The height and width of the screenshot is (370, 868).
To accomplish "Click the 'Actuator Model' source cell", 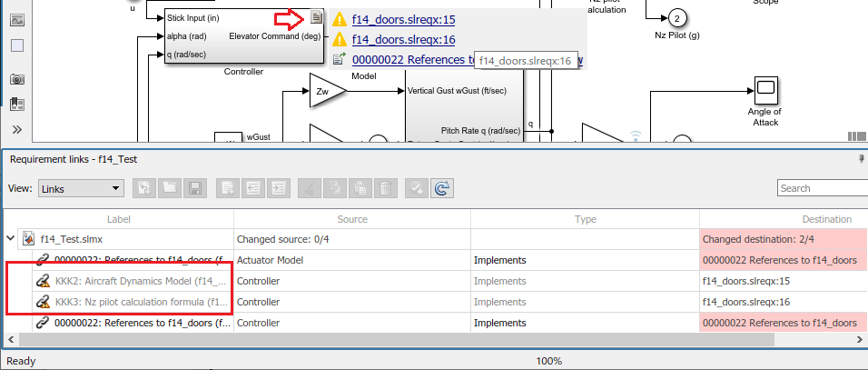I will 352,260.
